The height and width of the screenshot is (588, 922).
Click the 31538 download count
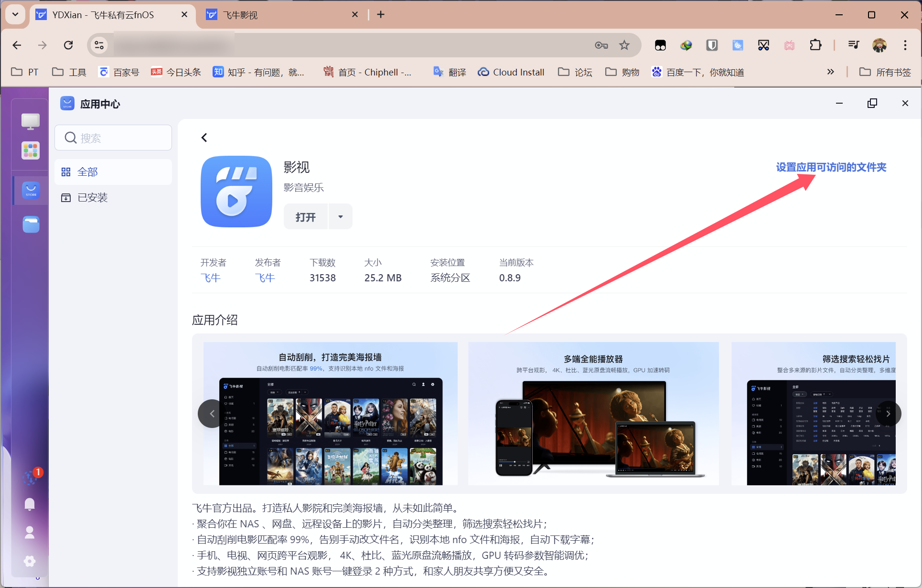click(x=322, y=278)
